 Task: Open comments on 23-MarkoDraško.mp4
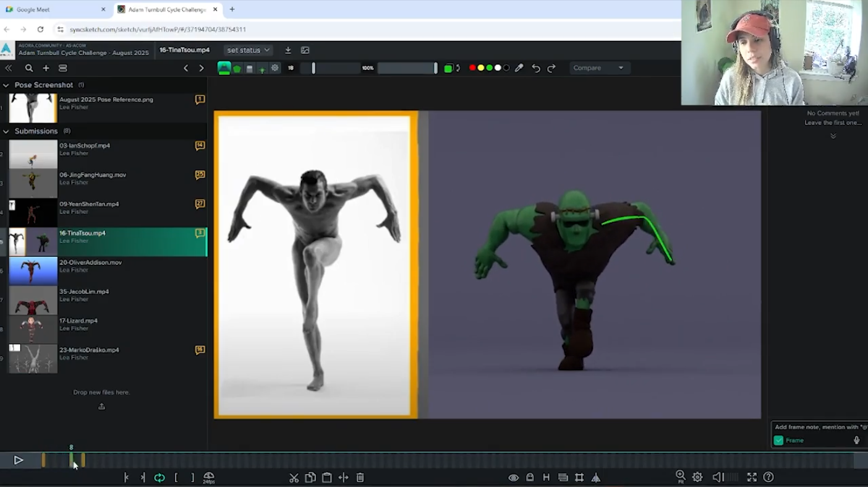pyautogui.click(x=200, y=350)
